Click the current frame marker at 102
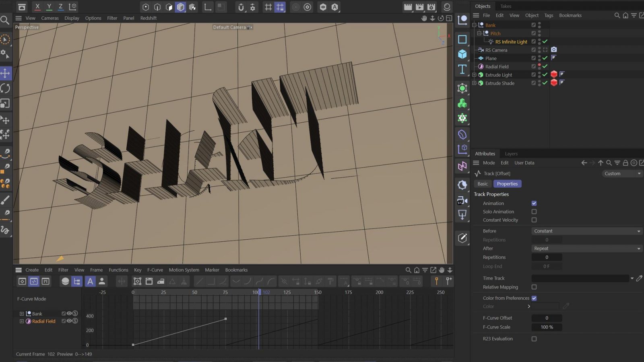 coord(259,292)
